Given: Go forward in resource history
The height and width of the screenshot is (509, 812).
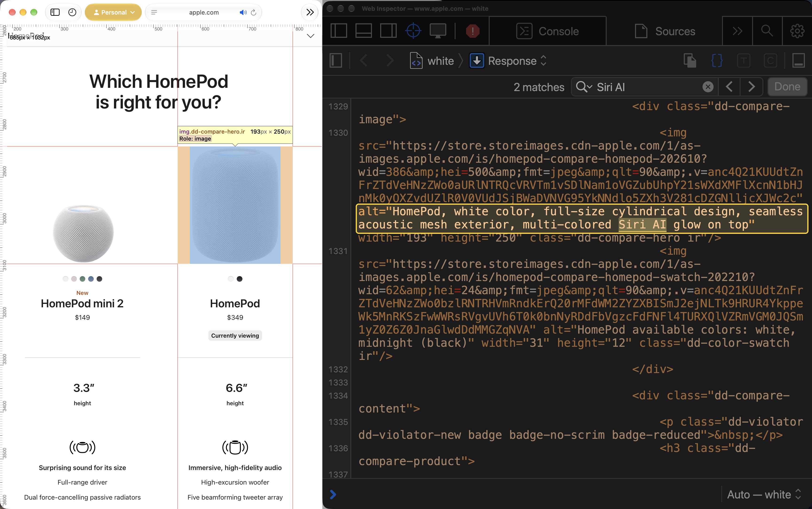Looking at the screenshot, I should point(390,61).
